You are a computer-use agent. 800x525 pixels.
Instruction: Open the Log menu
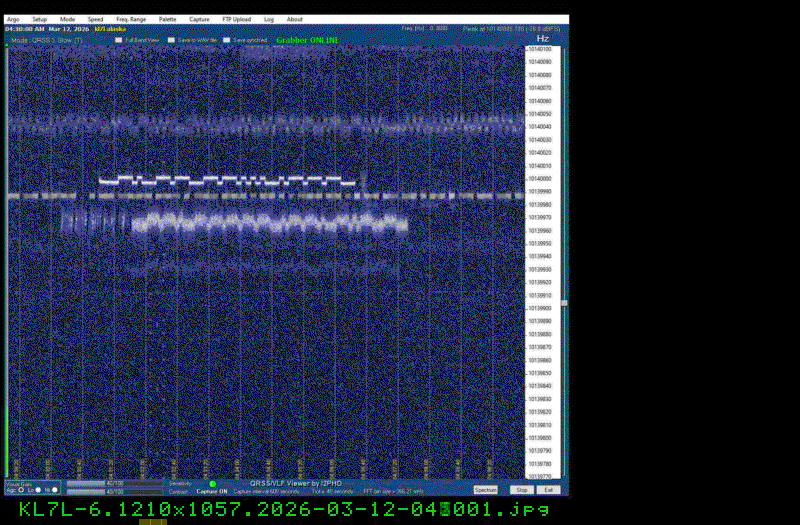coord(269,19)
